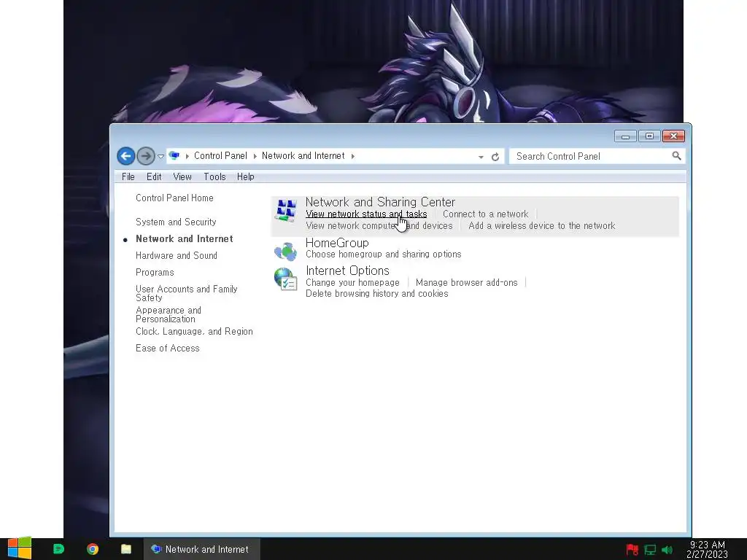Minimize the Network and Internet window
Screen dimensions: 747x560
(x=625, y=136)
